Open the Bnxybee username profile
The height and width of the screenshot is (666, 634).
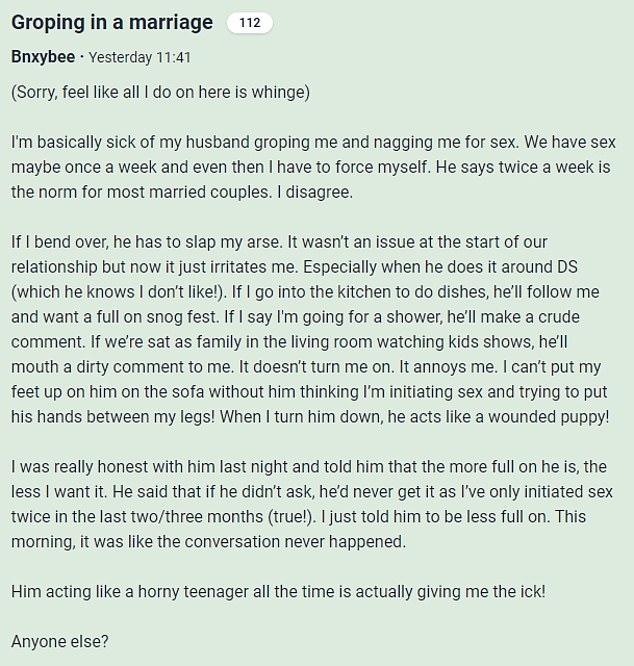click(x=43, y=57)
